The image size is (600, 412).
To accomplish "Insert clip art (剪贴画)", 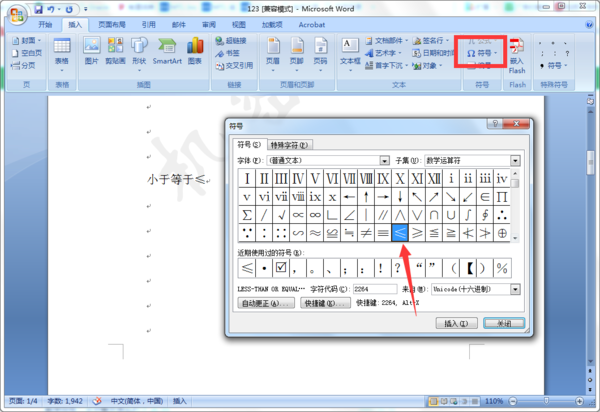I will [x=115, y=51].
